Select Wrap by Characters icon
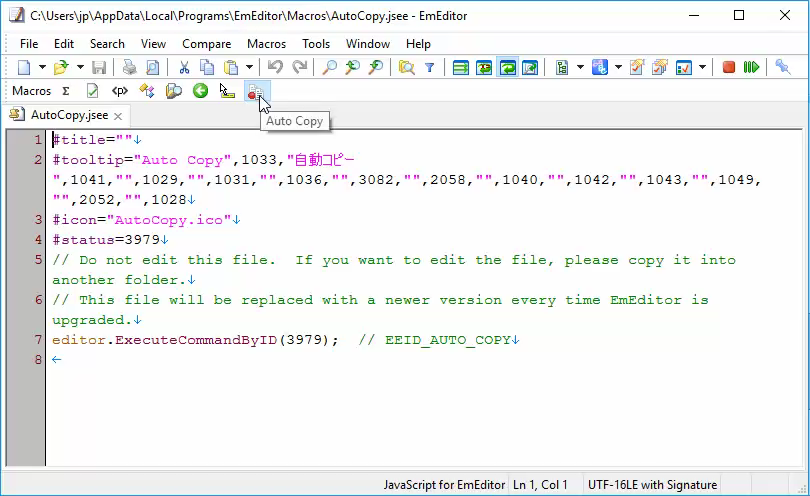The width and height of the screenshot is (810, 496). tap(484, 67)
